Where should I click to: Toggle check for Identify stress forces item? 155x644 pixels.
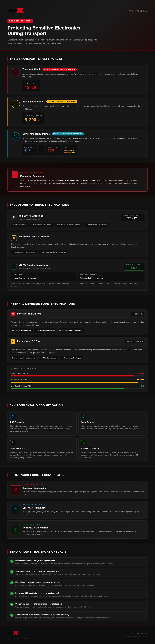point(12,561)
